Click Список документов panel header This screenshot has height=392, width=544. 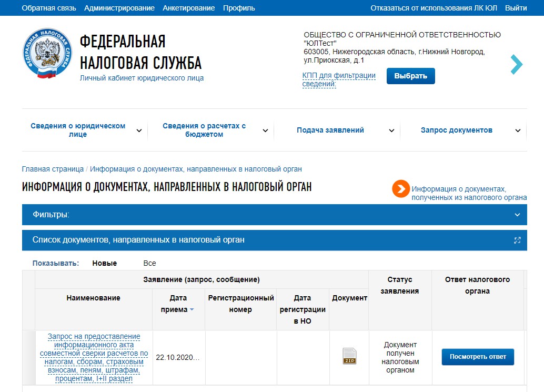coord(275,240)
